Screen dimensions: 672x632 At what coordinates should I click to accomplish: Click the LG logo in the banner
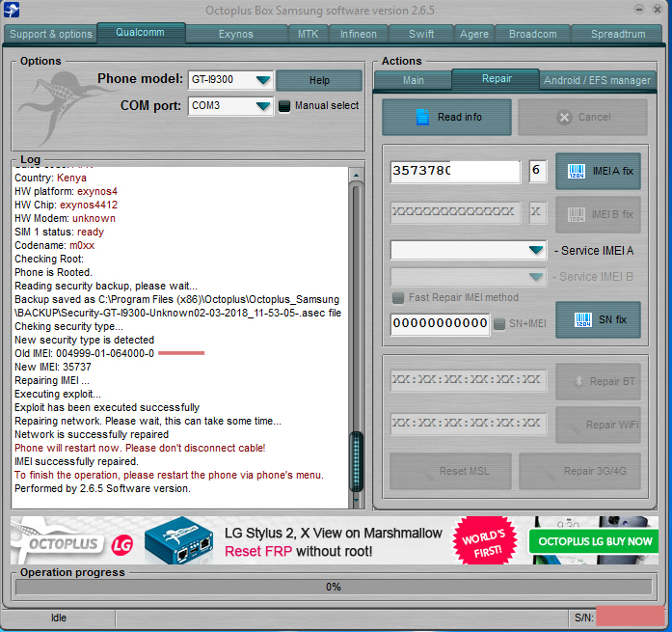click(122, 544)
